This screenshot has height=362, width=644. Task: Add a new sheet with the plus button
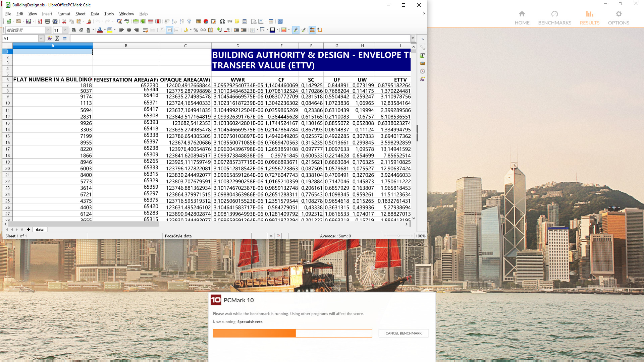tap(29, 230)
